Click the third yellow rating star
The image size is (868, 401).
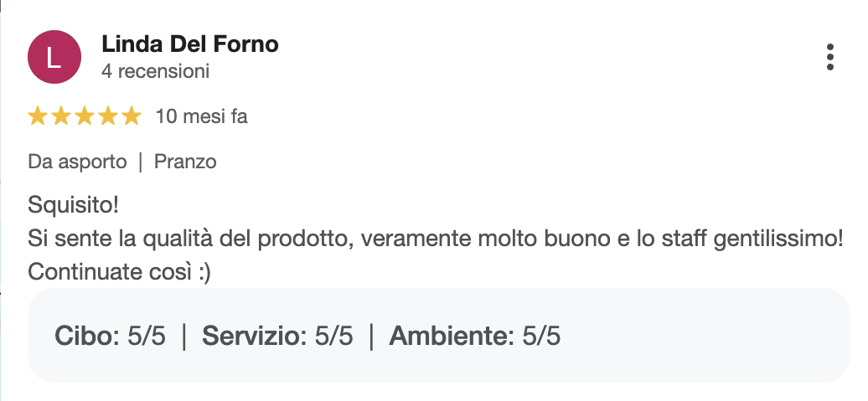tap(85, 116)
